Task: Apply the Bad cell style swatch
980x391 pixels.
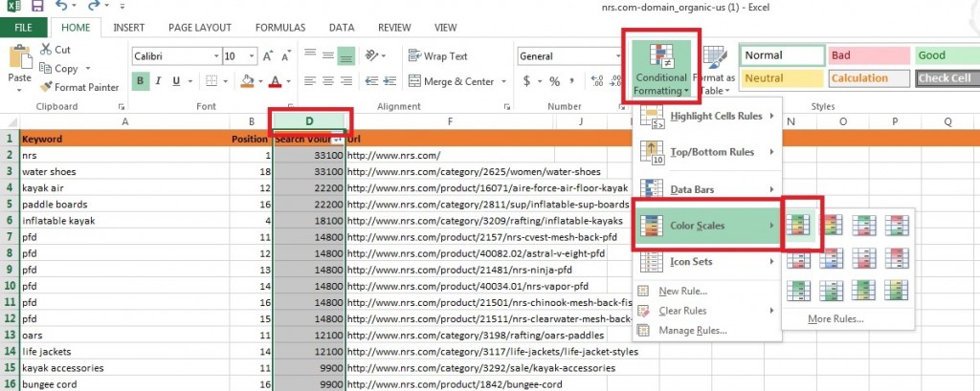Action: [x=869, y=54]
